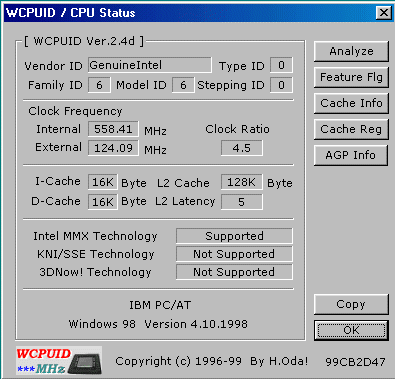Viewport: 395px width, 379px height.
Task: Click the D-Cache 16K value box
Action: [x=103, y=202]
